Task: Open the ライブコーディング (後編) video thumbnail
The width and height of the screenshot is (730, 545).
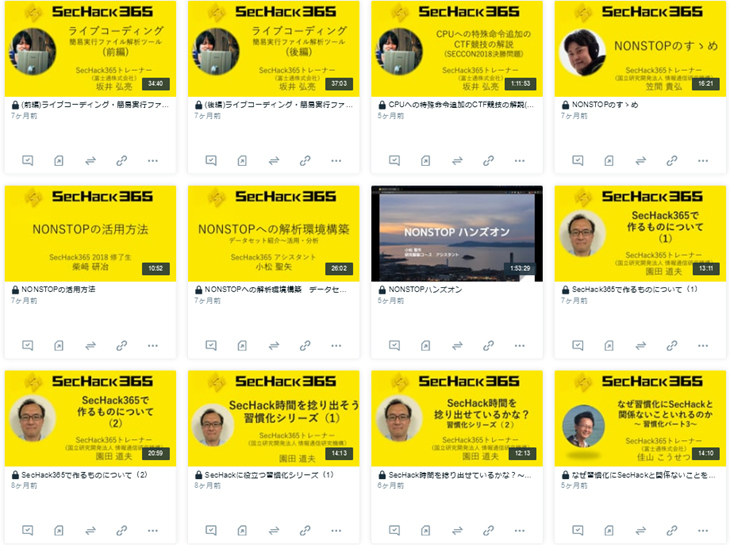Action: click(274, 49)
